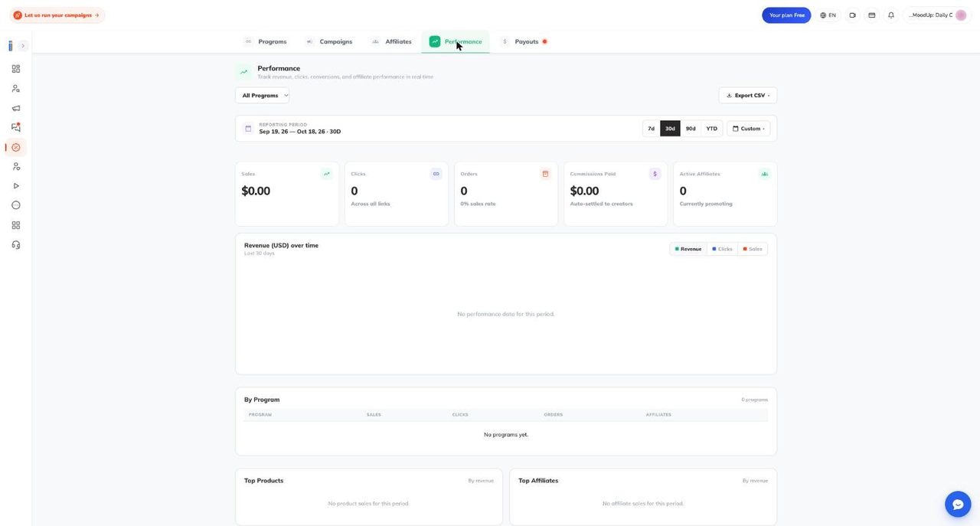Switch to the Affiliates tab

point(391,41)
